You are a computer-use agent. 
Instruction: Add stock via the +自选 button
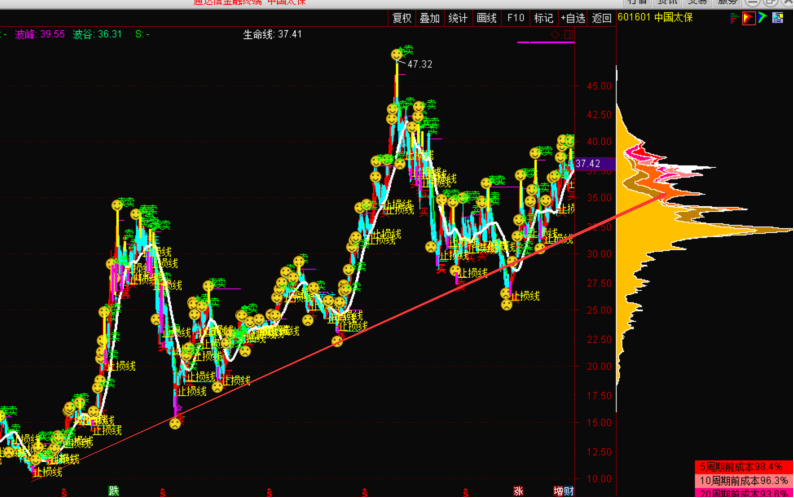tap(573, 17)
